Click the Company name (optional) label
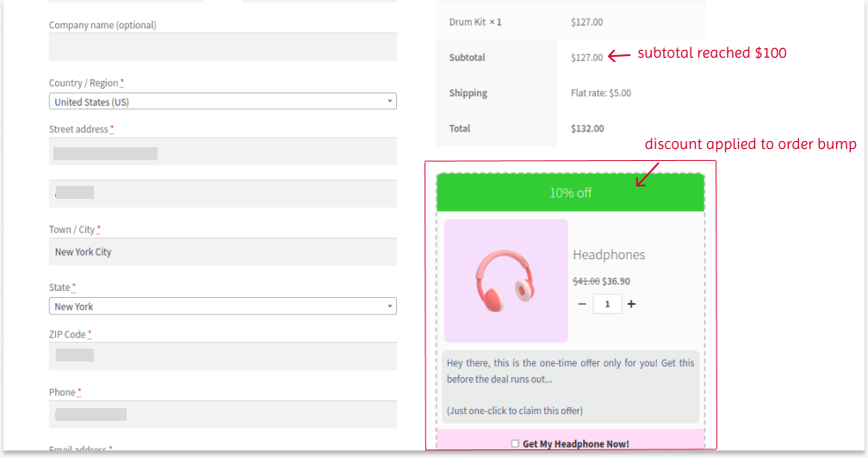Screen dimensions: 868x458 (102, 25)
